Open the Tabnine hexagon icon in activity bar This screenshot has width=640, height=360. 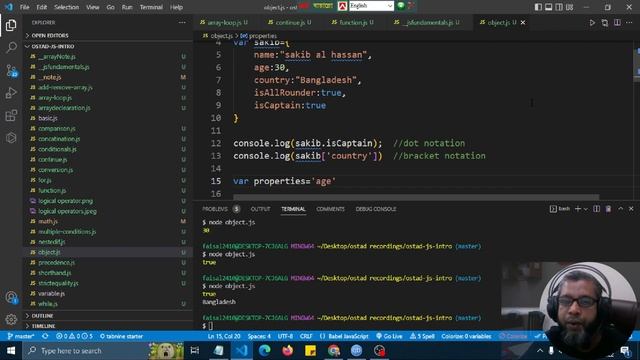point(11,138)
